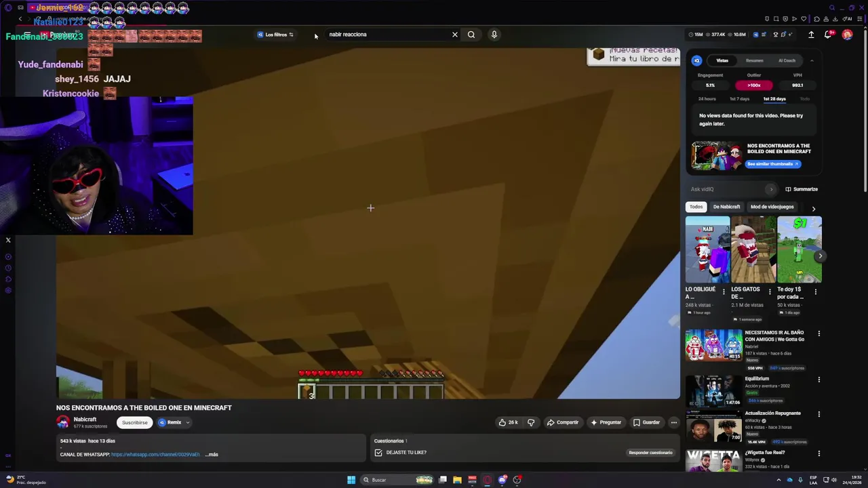Open the upload/create arrow icon
This screenshot has height=488, width=868.
pyautogui.click(x=811, y=35)
